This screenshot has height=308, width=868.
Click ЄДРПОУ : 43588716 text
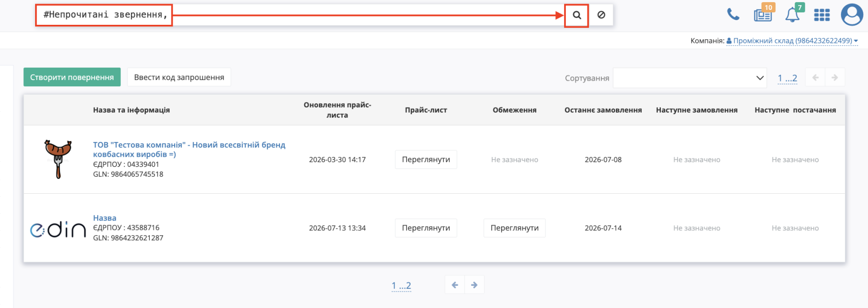[x=126, y=227]
